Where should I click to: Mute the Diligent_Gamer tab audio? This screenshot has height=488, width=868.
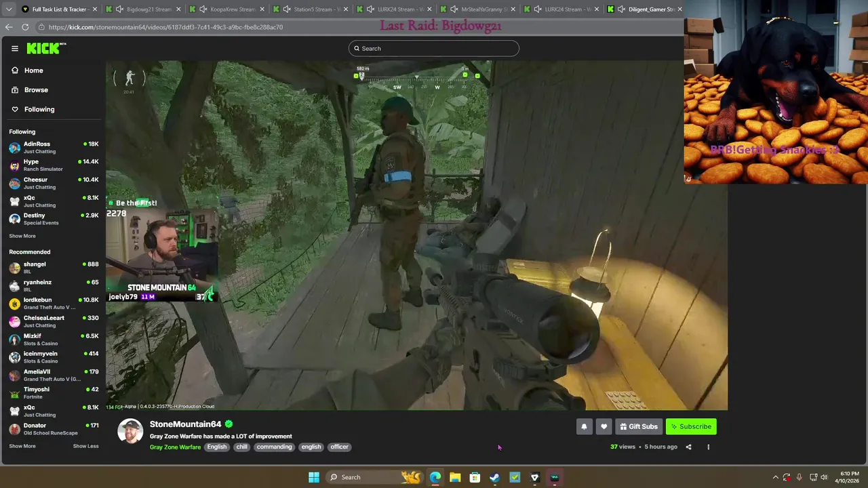(621, 9)
